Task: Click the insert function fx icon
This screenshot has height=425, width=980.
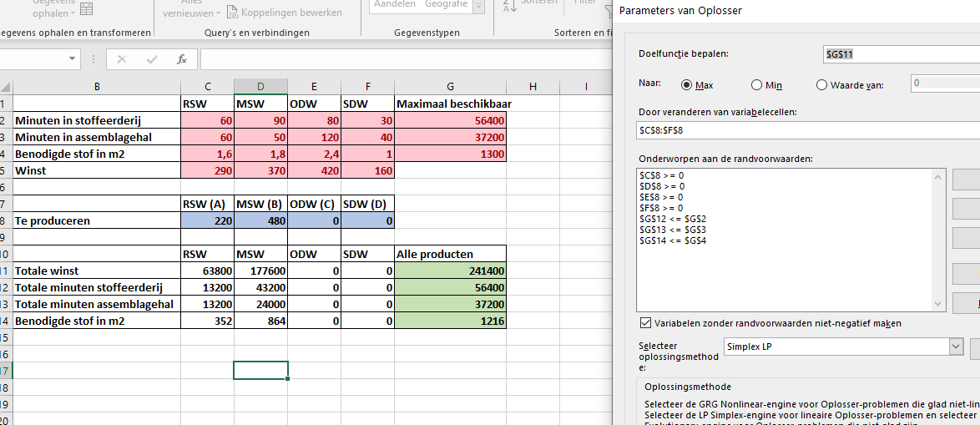Action: tap(182, 59)
